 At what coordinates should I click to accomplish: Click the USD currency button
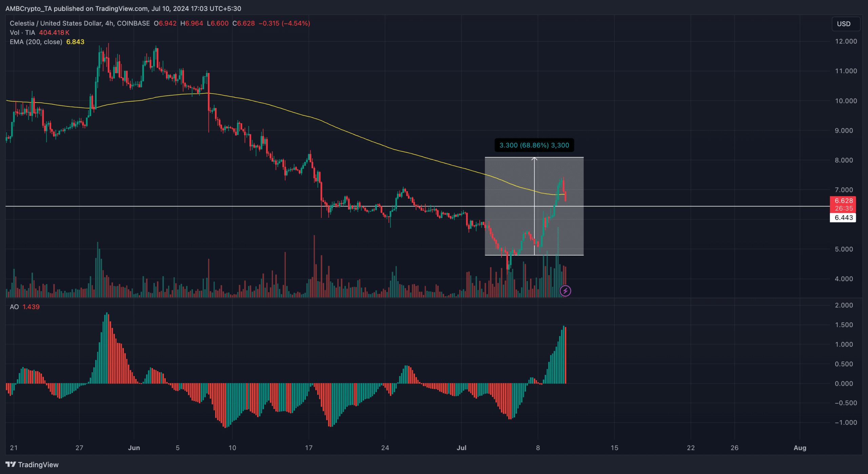(845, 24)
